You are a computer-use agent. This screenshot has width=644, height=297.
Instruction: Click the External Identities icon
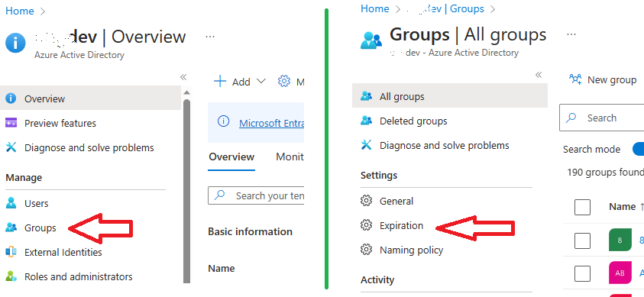pos(11,252)
